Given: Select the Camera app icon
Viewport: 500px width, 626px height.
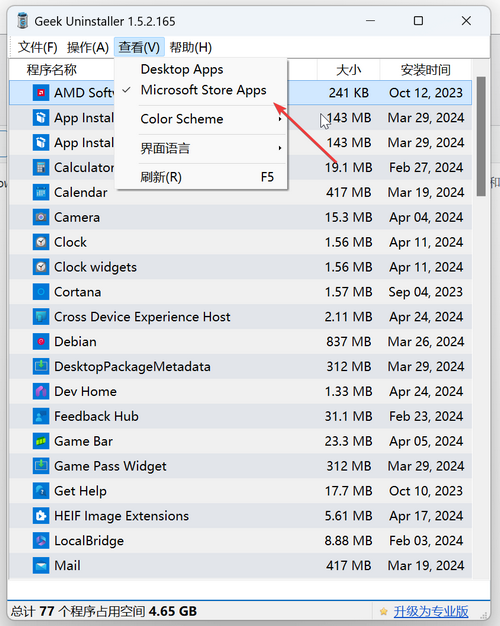Looking at the screenshot, I should click(x=41, y=217).
